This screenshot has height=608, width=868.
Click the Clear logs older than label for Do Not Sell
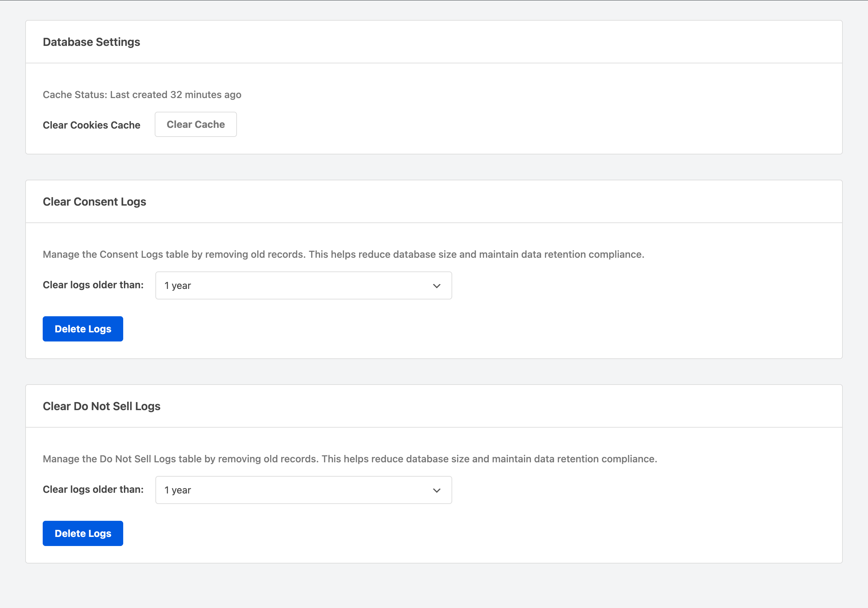pos(93,489)
